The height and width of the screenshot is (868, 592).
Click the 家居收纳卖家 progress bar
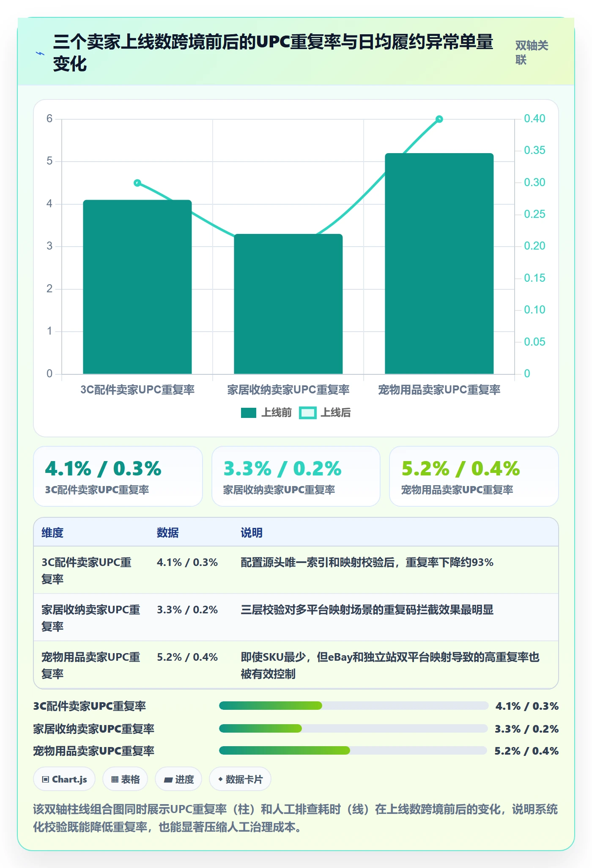354,728
